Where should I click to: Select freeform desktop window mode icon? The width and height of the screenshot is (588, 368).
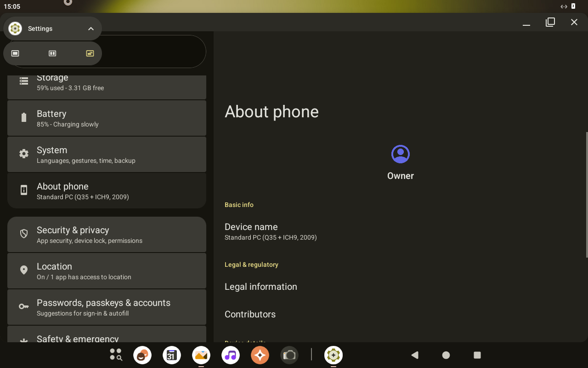click(90, 53)
